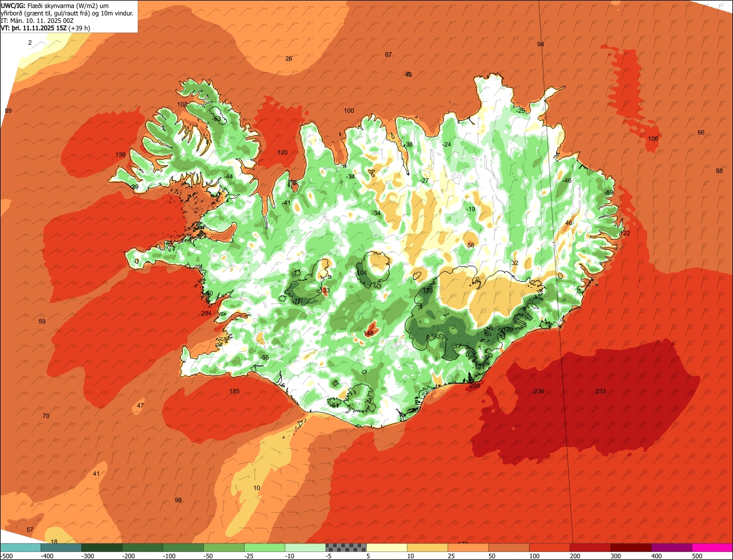Click the value 148 in central highlands
The height and width of the screenshot is (560, 733).
point(369,333)
